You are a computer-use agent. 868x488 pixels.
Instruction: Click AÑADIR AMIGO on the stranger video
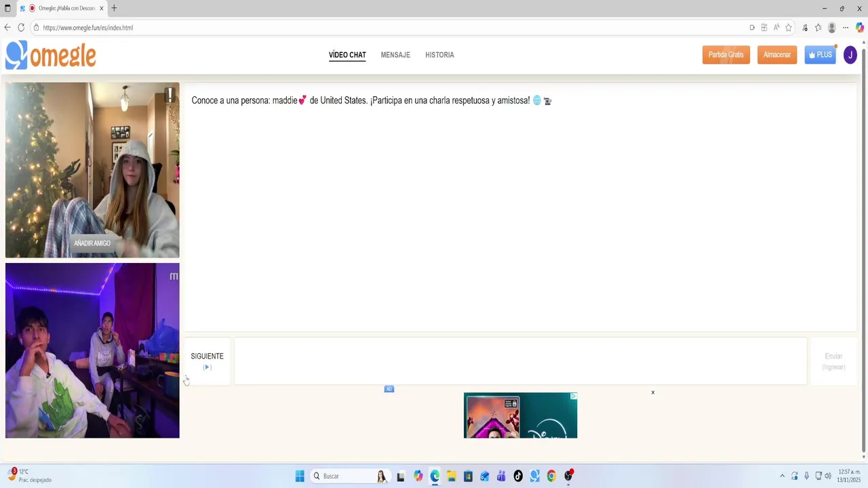tap(92, 243)
